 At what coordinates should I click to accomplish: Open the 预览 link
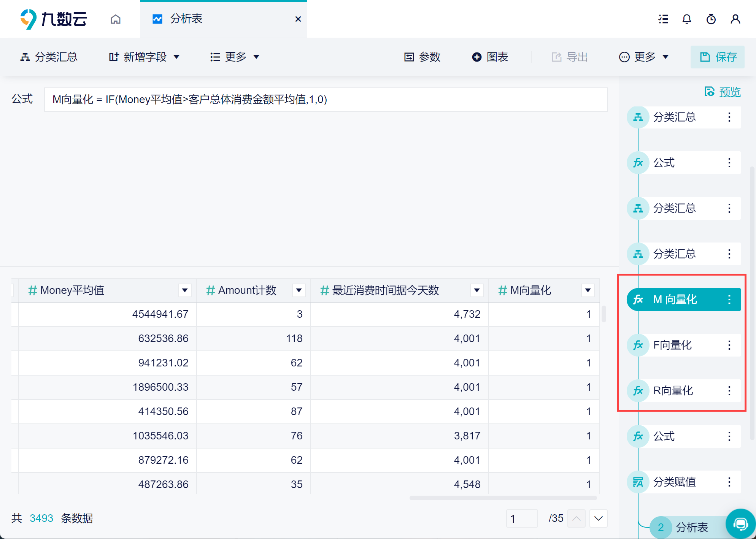pos(729,92)
